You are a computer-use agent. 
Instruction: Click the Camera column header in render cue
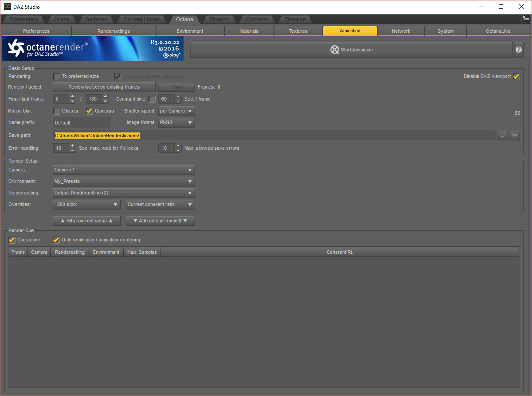tap(39, 252)
